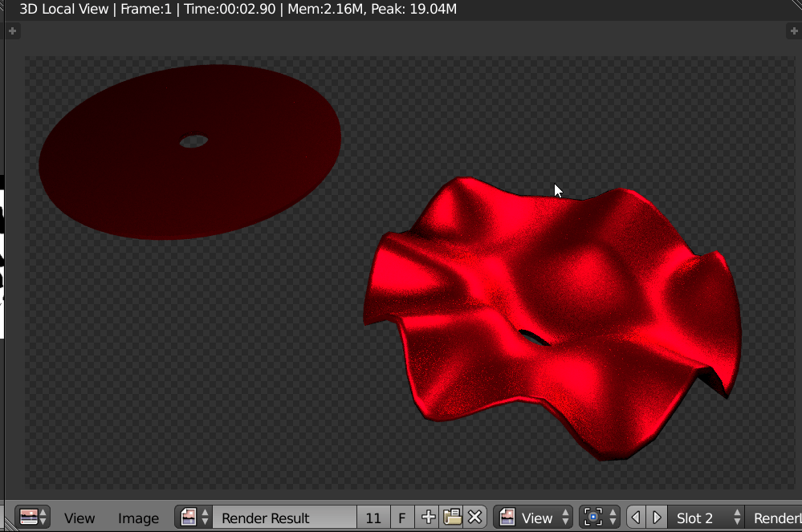Screen dimensions: 802x532
Task: Go to next render slot arrow
Action: click(657, 518)
